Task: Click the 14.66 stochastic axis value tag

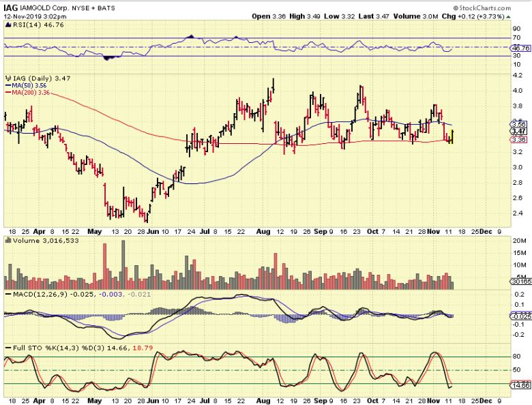Action: 521,386
